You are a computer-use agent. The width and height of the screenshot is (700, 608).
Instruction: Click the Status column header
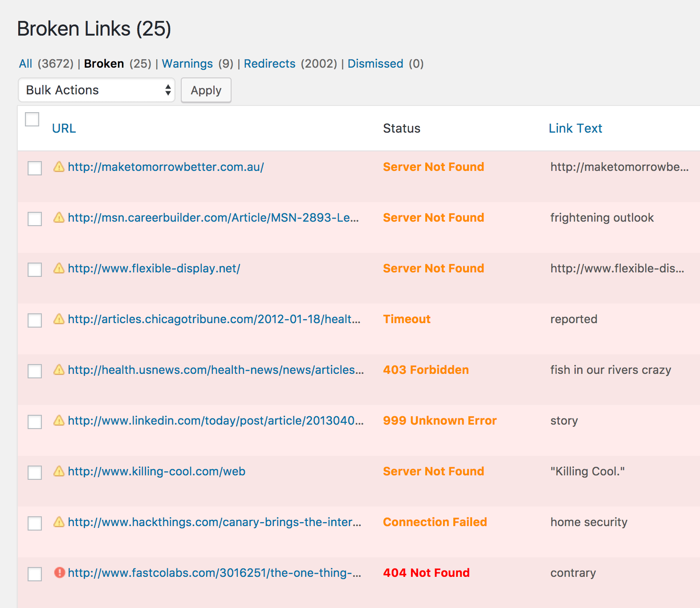(402, 128)
